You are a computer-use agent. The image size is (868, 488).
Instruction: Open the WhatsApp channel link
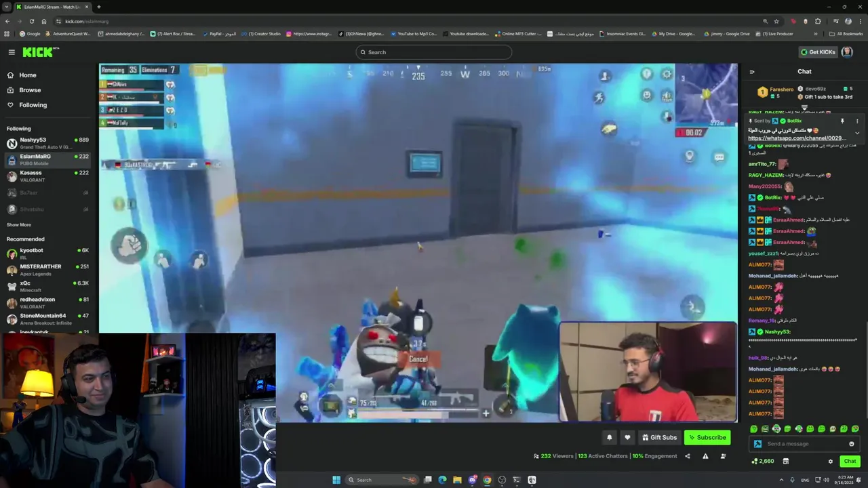coord(796,138)
